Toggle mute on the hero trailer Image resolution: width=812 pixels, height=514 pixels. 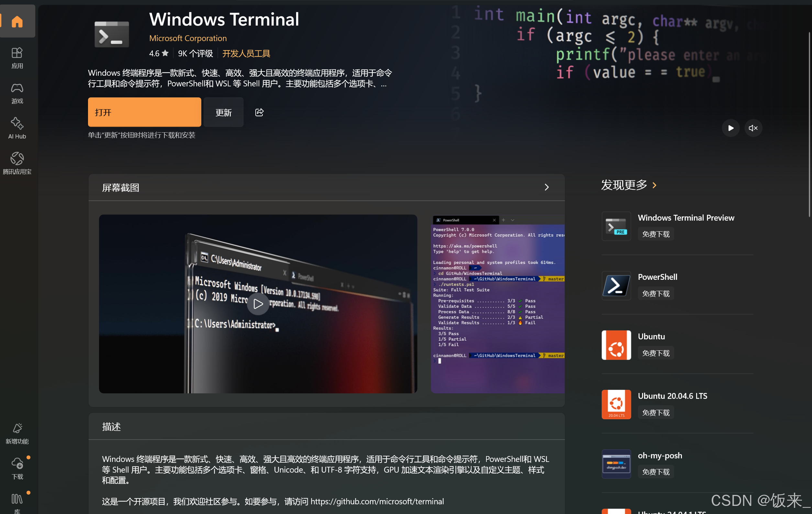753,128
